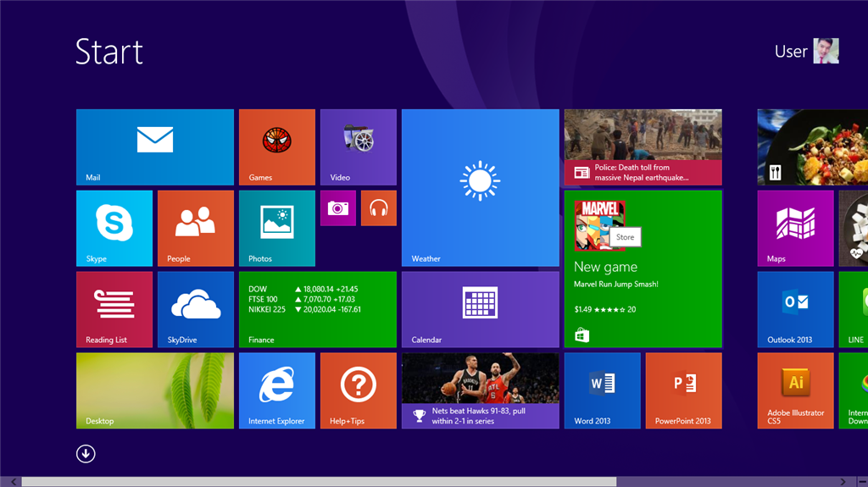The height and width of the screenshot is (487, 868).
Task: Open the Reading List tile
Action: [x=114, y=310]
